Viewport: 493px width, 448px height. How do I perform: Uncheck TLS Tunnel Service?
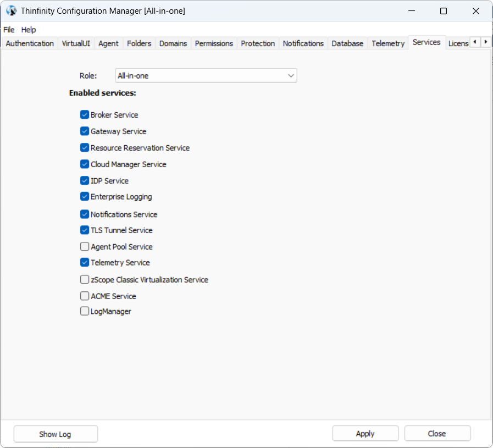coord(84,230)
